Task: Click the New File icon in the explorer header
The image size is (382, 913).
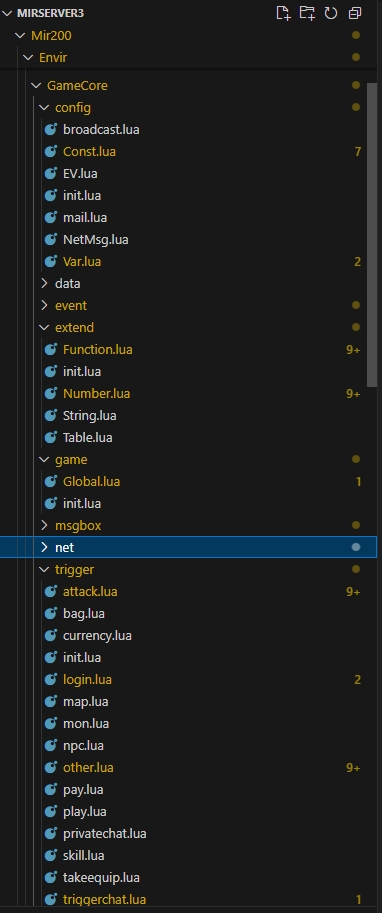Action: 283,13
